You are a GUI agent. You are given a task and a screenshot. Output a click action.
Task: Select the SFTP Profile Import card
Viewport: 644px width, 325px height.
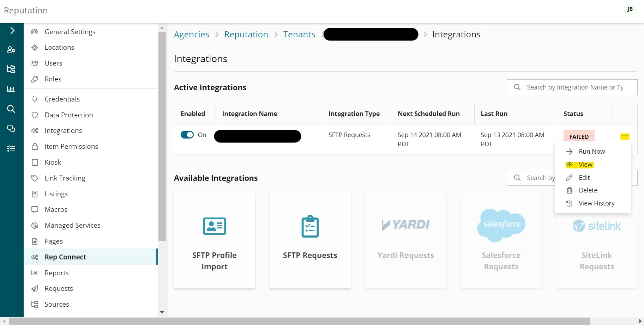click(215, 241)
